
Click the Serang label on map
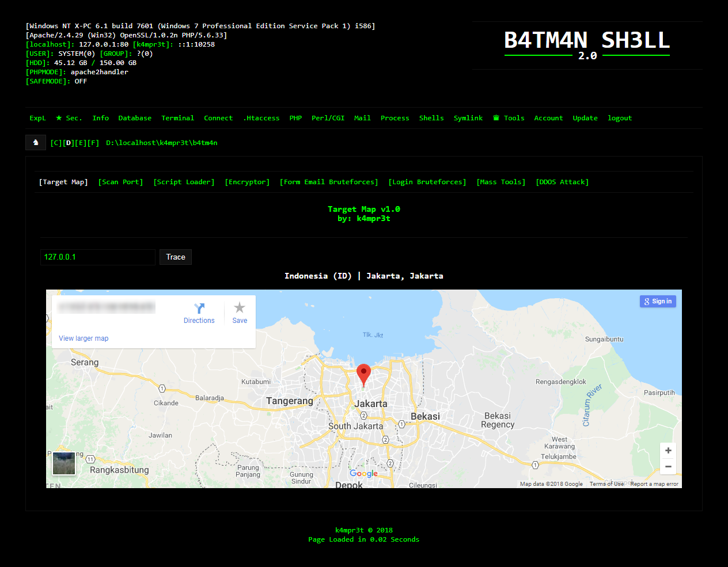pyautogui.click(x=85, y=362)
